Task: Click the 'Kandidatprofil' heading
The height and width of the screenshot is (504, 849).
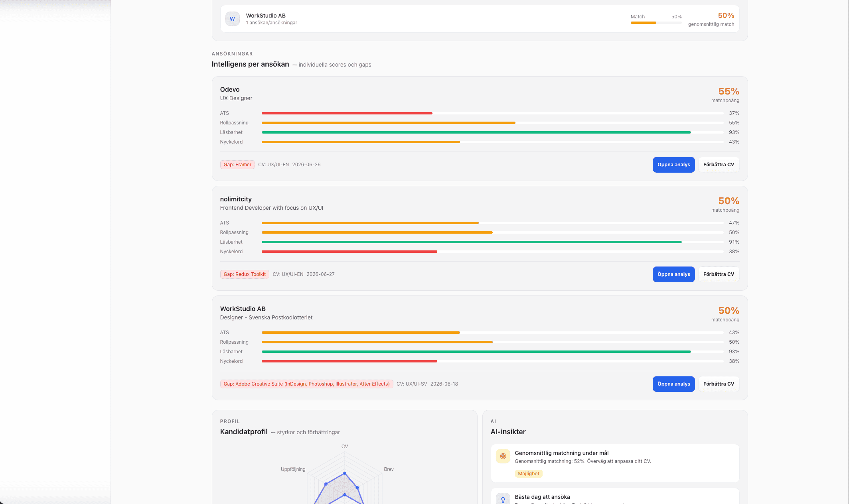Action: 244,432
